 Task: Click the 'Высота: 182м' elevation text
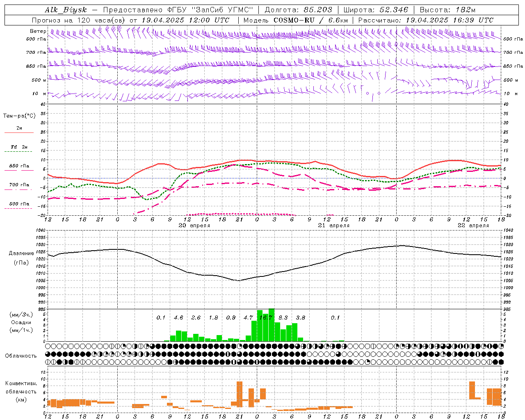point(447,10)
